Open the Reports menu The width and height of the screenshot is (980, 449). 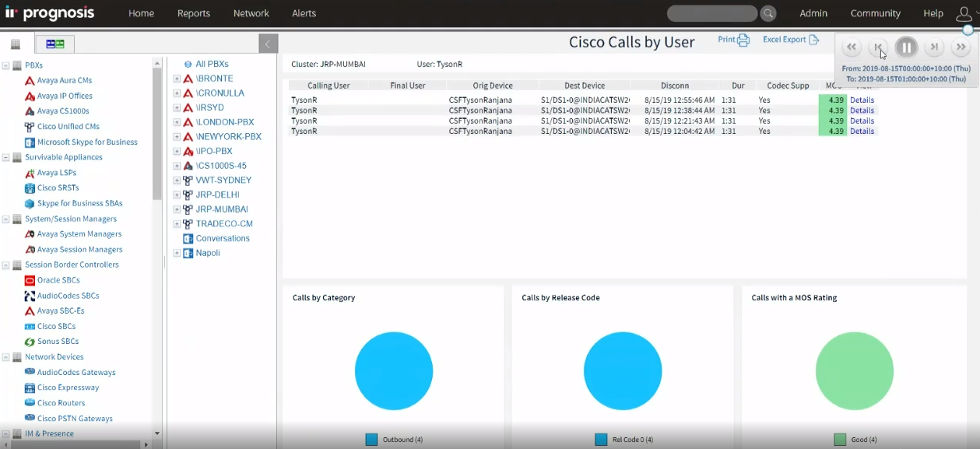(194, 13)
